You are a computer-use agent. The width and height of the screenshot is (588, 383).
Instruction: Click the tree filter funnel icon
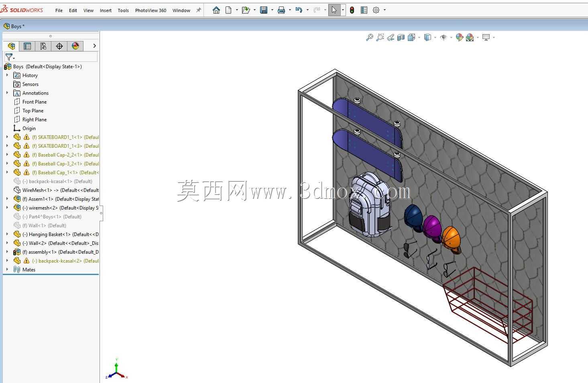9,57
